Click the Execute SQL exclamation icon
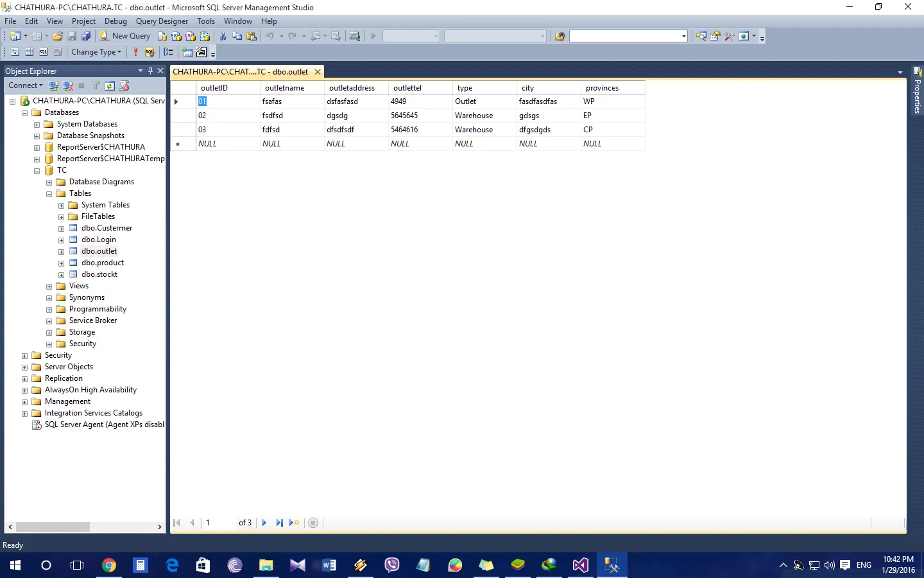This screenshot has width=924, height=578. point(135,52)
